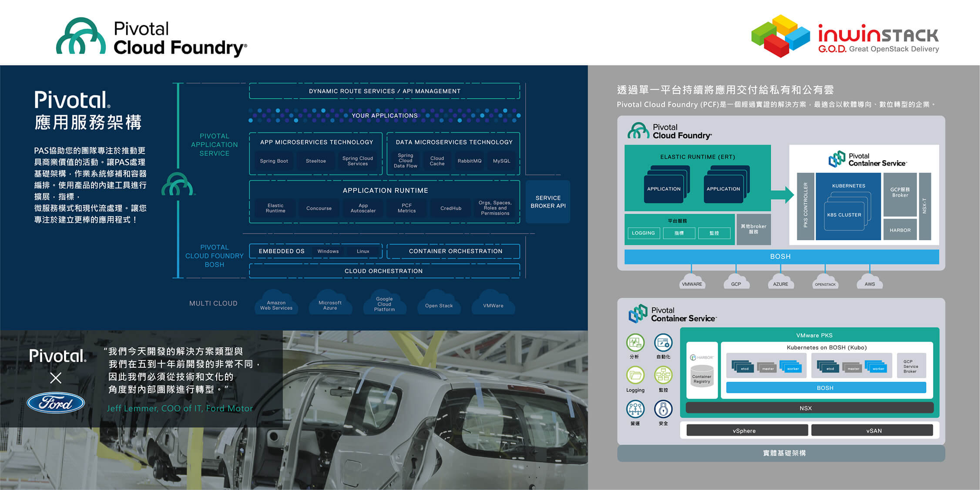Click the HARBOR grey block
The width and height of the screenshot is (980, 490).
[x=900, y=230]
